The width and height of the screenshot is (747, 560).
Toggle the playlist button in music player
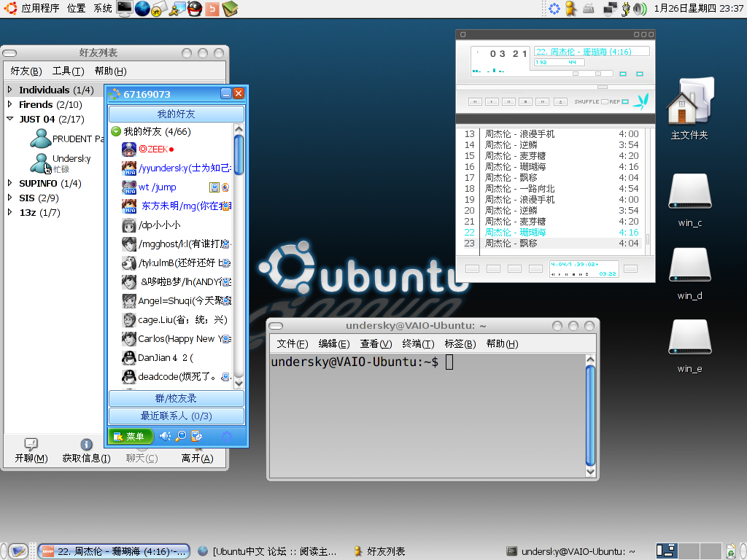tap(639, 74)
